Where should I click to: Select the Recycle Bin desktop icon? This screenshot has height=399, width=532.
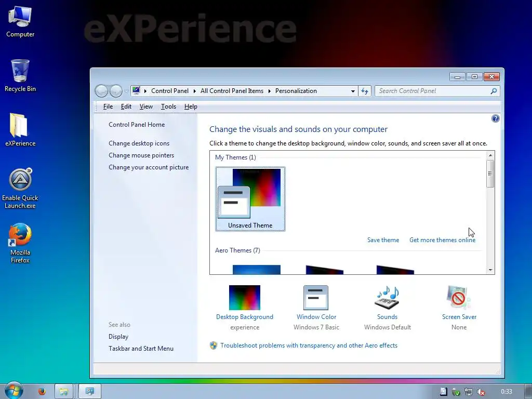20,76
